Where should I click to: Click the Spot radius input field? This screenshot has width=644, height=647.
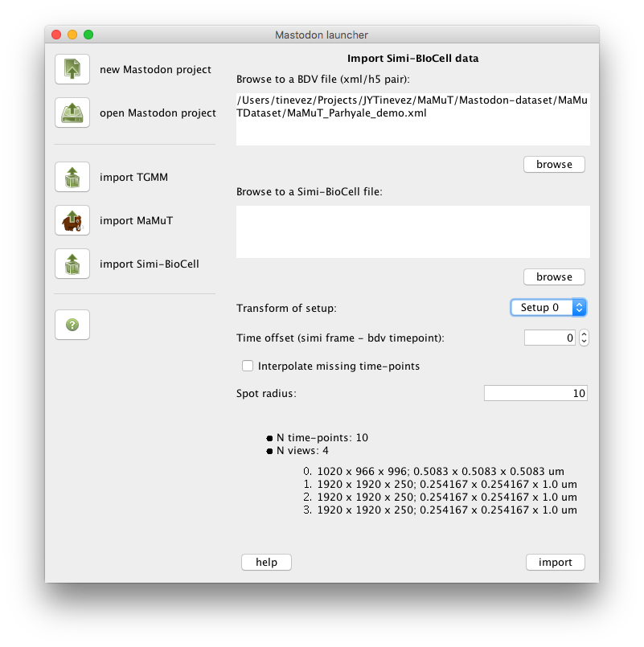pyautogui.click(x=535, y=393)
